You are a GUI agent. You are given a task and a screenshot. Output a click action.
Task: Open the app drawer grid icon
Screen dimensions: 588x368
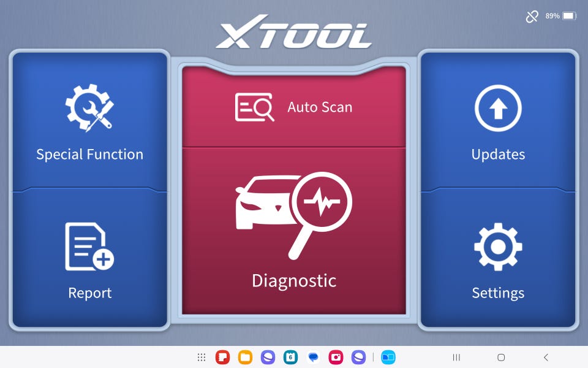(x=202, y=357)
